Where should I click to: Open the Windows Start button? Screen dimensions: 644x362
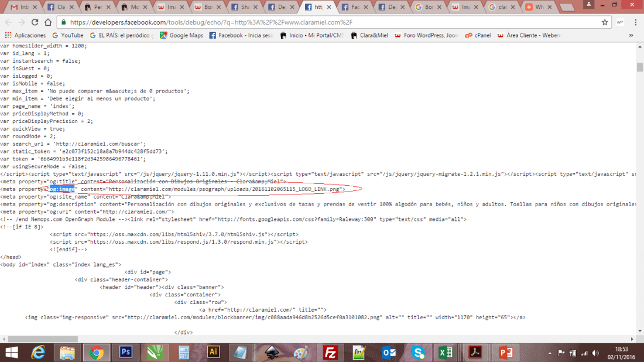(x=12, y=353)
